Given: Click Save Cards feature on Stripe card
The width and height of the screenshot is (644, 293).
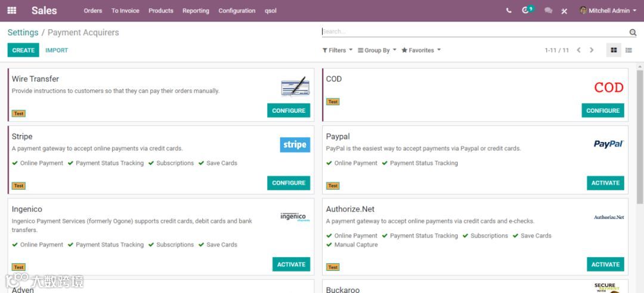Looking at the screenshot, I should click(x=218, y=163).
